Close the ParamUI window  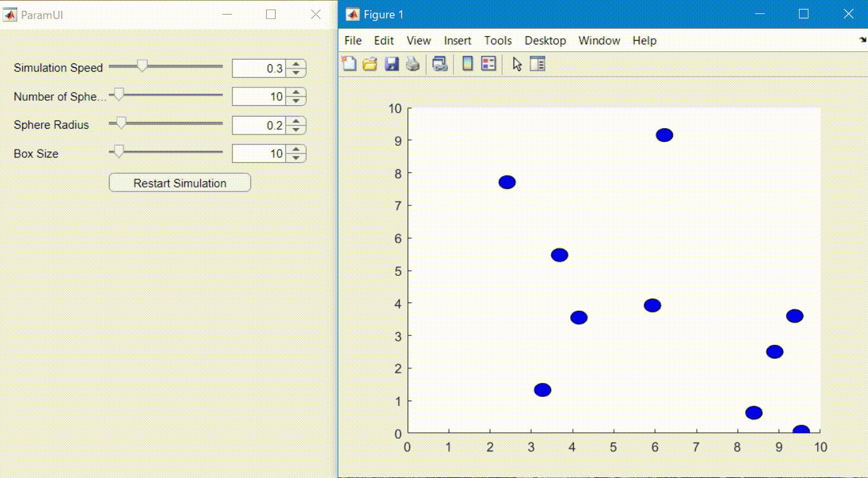316,14
